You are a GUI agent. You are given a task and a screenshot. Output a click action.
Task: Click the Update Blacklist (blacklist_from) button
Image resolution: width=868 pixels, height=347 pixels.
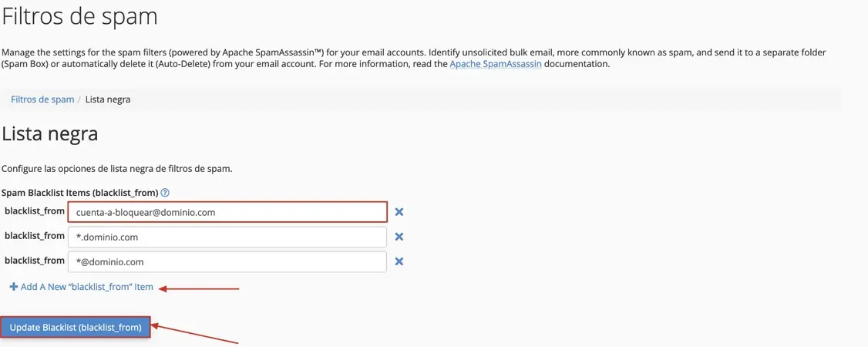[76, 328]
